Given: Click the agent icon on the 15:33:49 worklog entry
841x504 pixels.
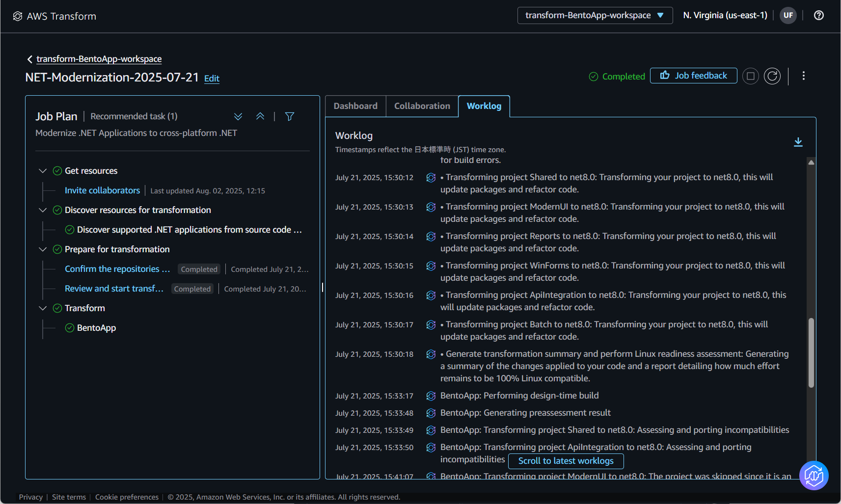Looking at the screenshot, I should pos(431,430).
